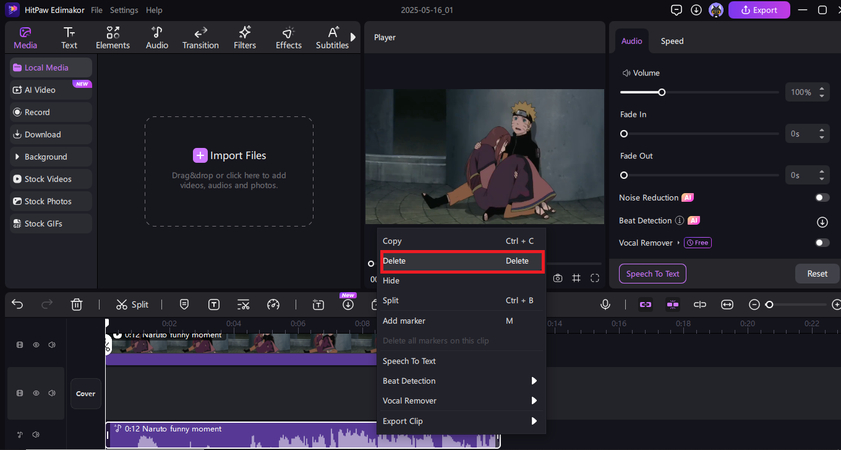Expand Export Clip submenu
The width and height of the screenshot is (841, 450).
tap(462, 421)
